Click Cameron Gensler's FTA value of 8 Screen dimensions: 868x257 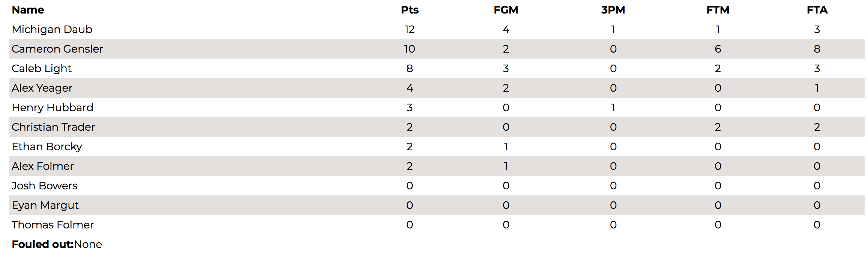coord(817,49)
